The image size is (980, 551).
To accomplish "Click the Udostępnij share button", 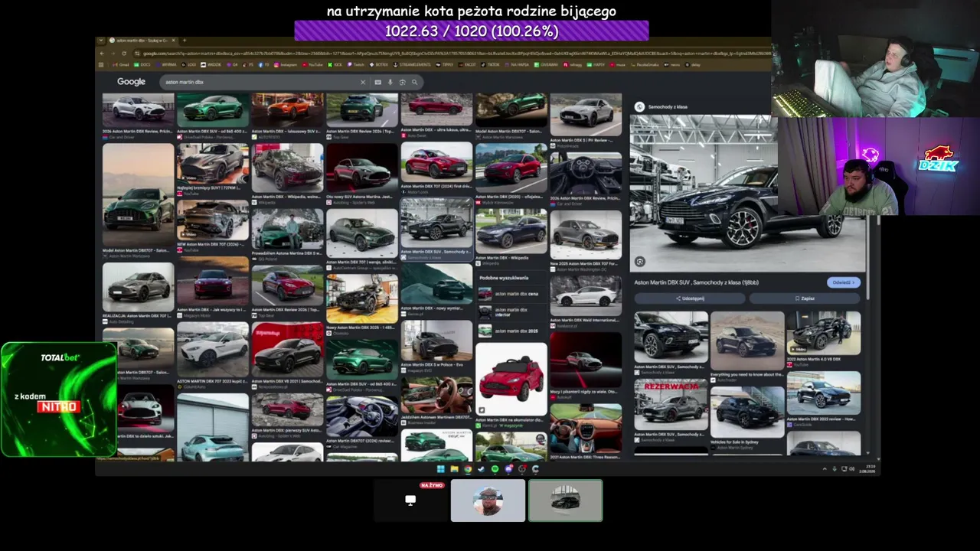I will point(690,298).
